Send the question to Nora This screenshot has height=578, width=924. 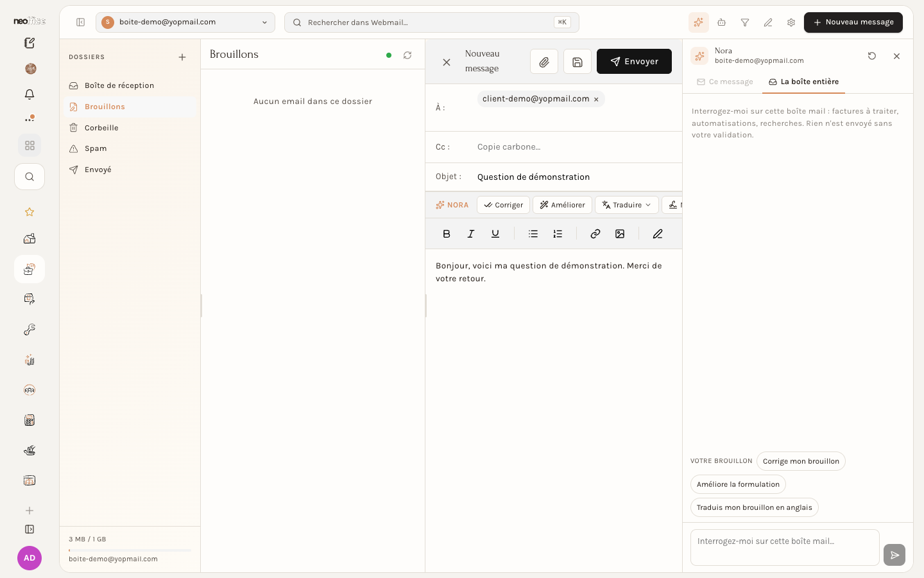[x=894, y=555]
